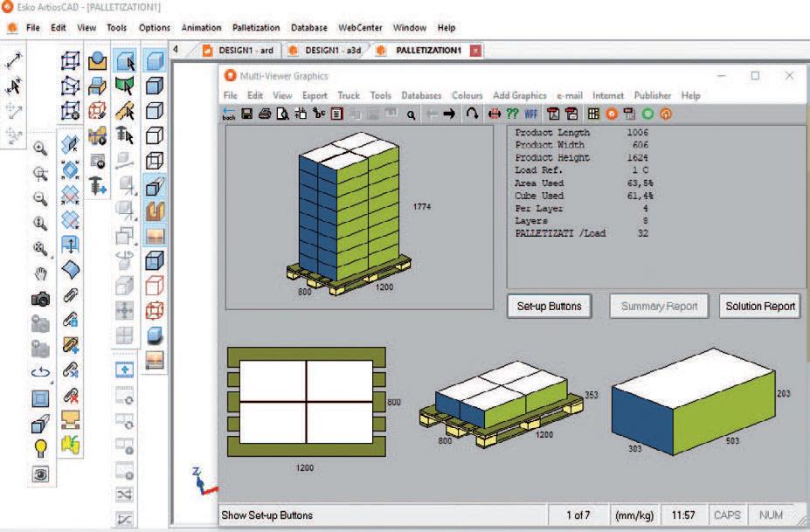Open the Truck menu in Multi-Viewer Graphics
This screenshot has height=532, width=810.
(348, 95)
